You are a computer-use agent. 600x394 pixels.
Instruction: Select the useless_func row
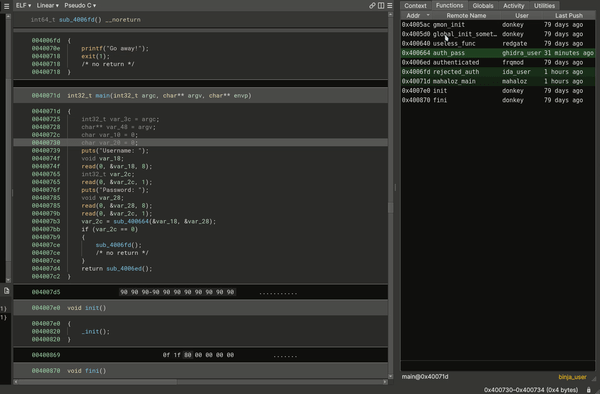(498, 44)
